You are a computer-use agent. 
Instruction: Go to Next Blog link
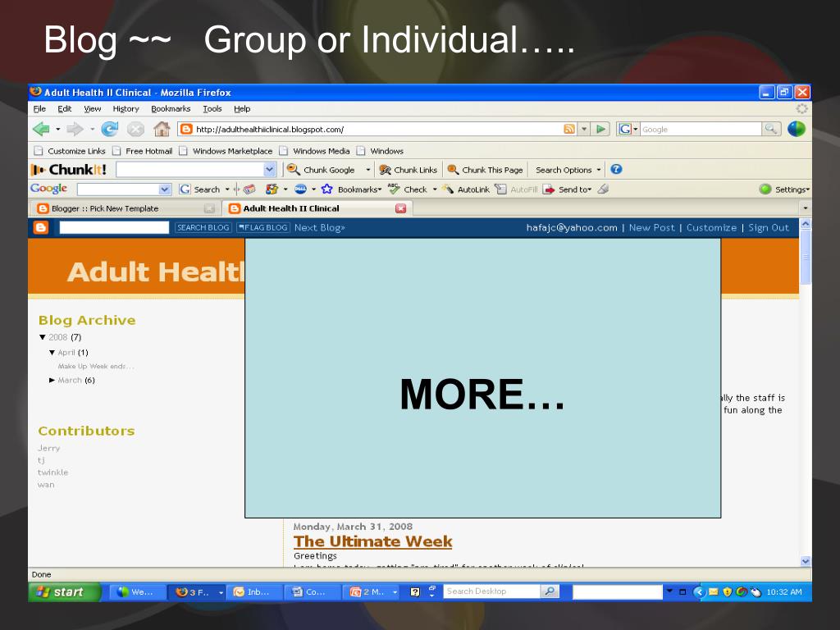coord(319,228)
